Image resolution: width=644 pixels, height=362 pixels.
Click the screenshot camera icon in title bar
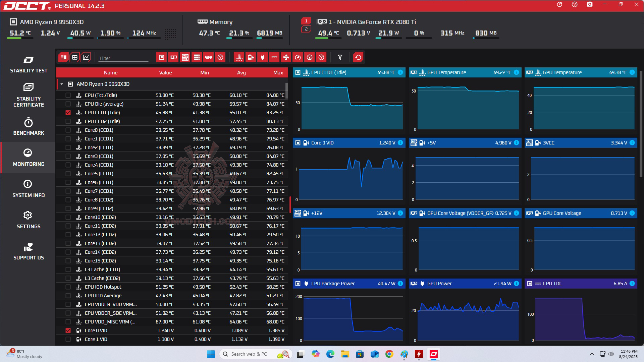pyautogui.click(x=589, y=5)
